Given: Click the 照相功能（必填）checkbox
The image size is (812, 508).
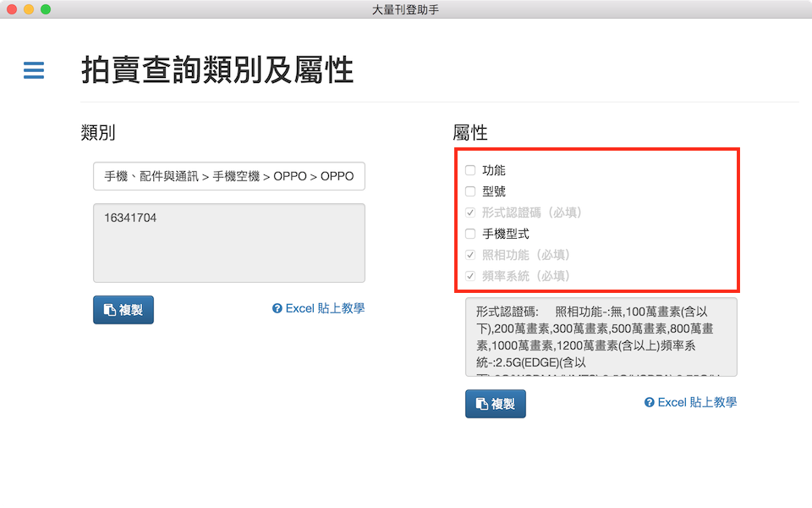Looking at the screenshot, I should 470,255.
